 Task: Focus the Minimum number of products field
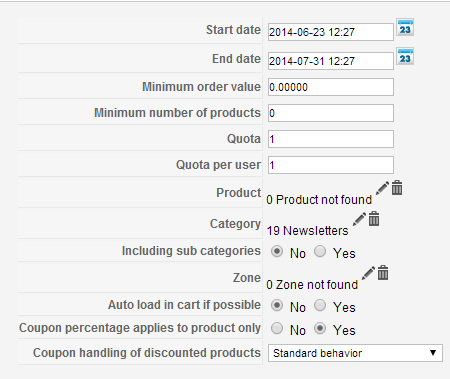coord(331,113)
